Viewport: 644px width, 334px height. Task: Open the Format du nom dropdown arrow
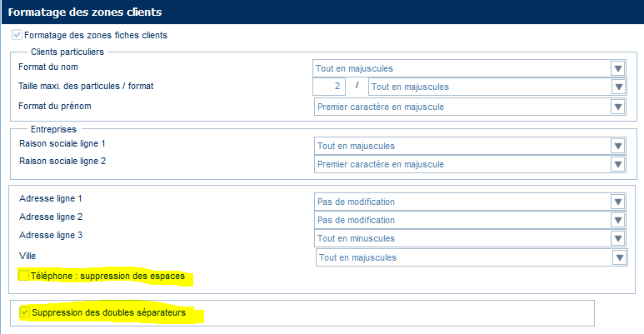(617, 68)
